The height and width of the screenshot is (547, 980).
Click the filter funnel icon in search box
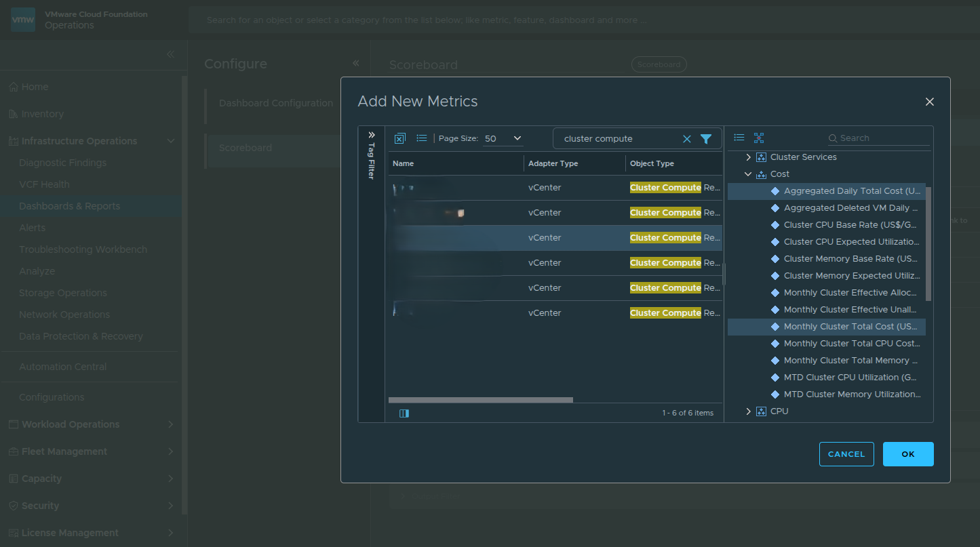(706, 138)
